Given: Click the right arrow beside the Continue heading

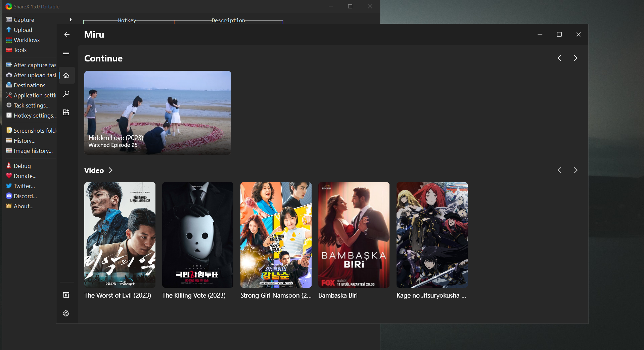Looking at the screenshot, I should tap(575, 58).
